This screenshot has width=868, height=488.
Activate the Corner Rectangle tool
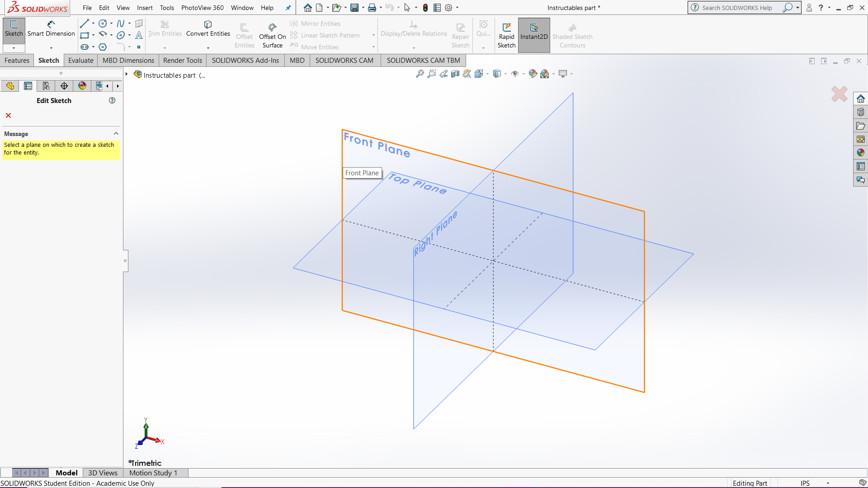pos(84,35)
